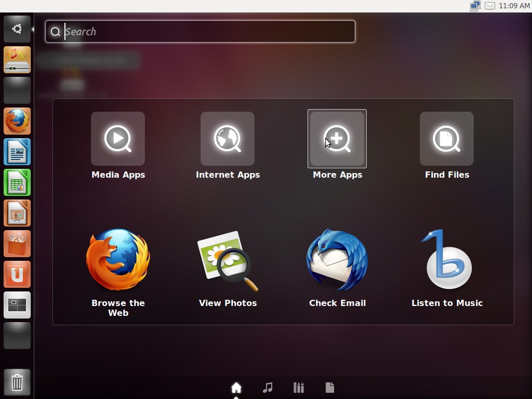Image resolution: width=532 pixels, height=399 pixels.
Task: Click the network indicator in top panel
Action: pyautogui.click(x=475, y=6)
